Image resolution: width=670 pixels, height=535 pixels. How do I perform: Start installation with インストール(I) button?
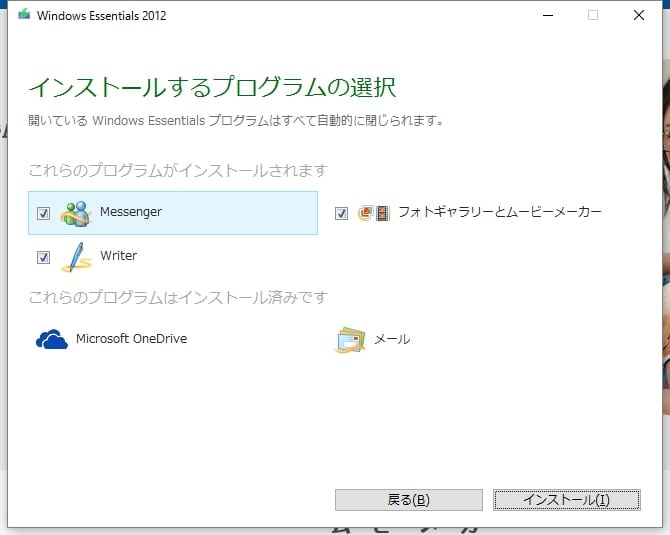pyautogui.click(x=565, y=500)
